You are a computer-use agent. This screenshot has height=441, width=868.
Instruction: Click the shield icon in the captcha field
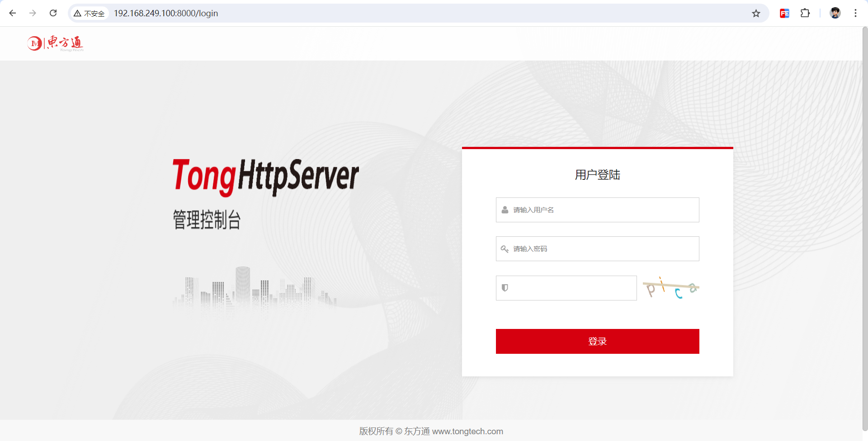point(505,288)
